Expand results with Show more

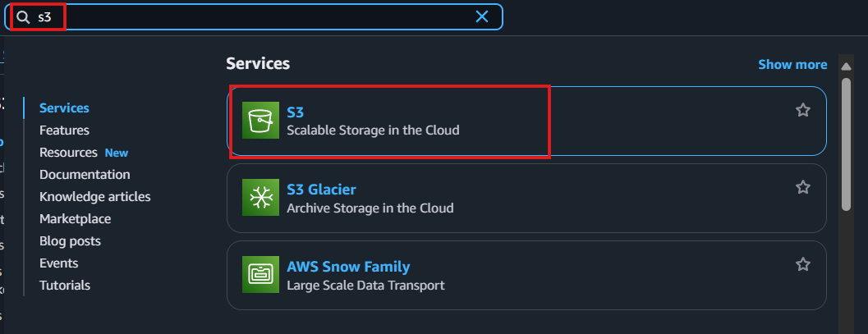[792, 65]
